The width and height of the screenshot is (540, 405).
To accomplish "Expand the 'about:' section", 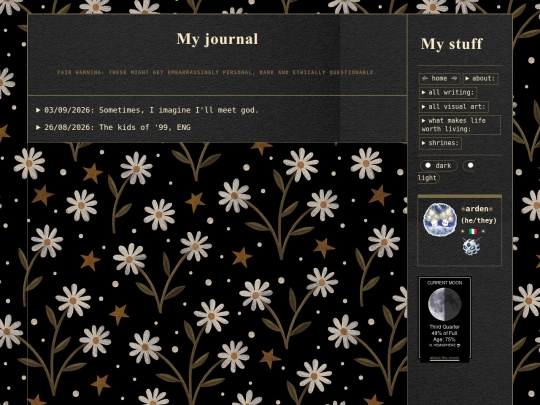I will click(480, 79).
